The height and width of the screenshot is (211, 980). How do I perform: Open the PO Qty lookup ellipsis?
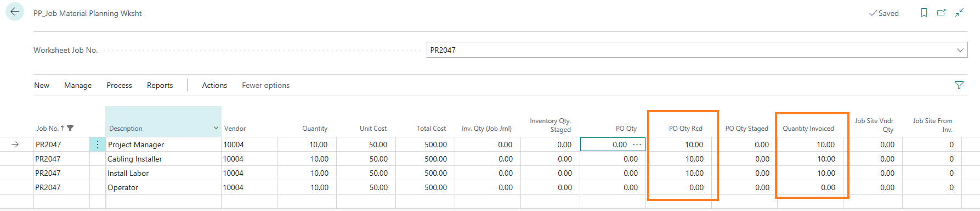pos(637,145)
